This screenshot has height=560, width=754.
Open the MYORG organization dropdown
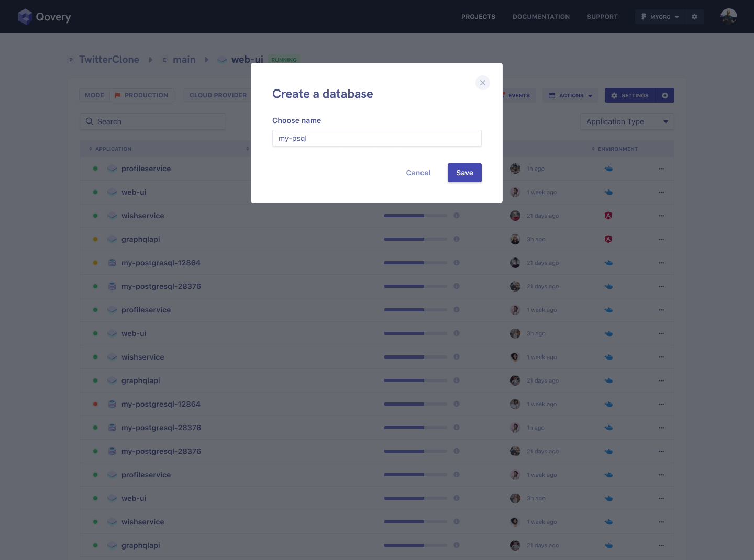(x=660, y=17)
